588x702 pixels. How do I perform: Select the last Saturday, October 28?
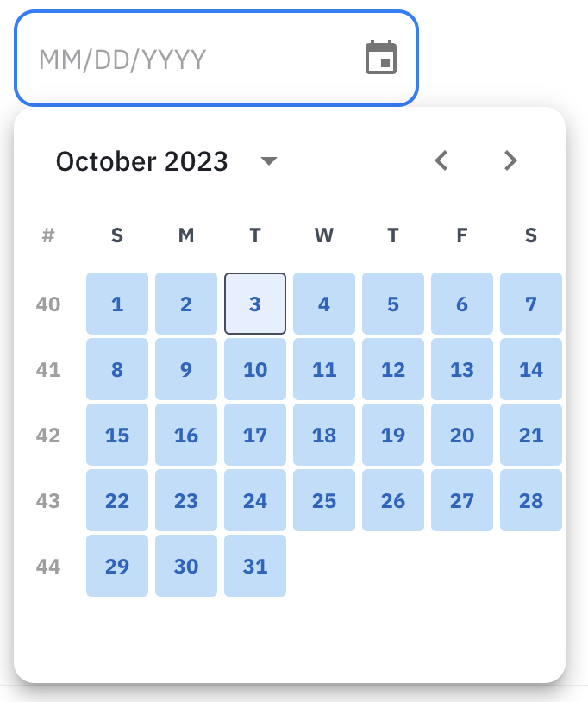pos(531,500)
